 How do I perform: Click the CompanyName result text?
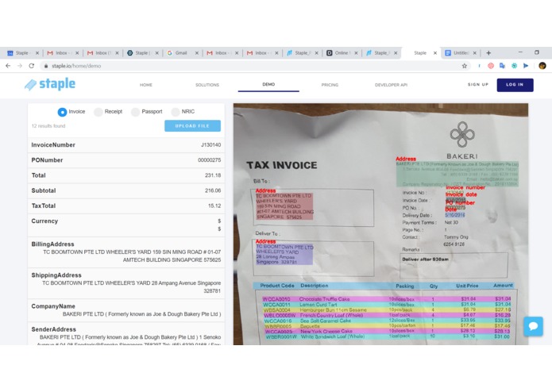point(141,314)
